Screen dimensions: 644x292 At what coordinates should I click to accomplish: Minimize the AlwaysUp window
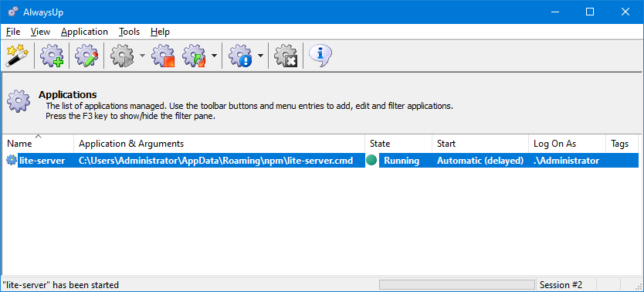pos(555,12)
